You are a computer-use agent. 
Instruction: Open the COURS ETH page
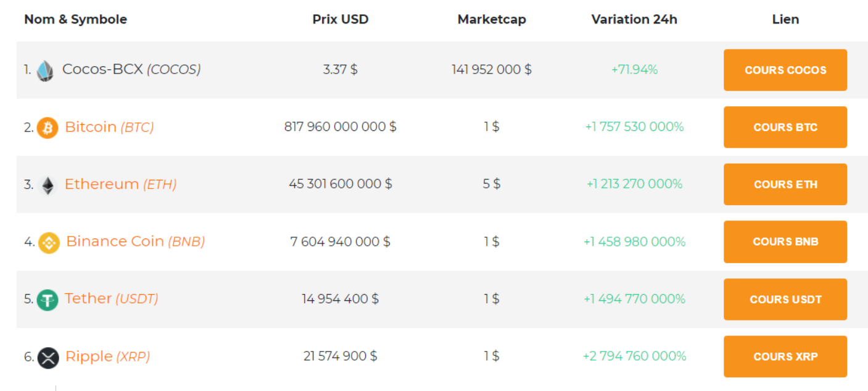[x=785, y=184]
